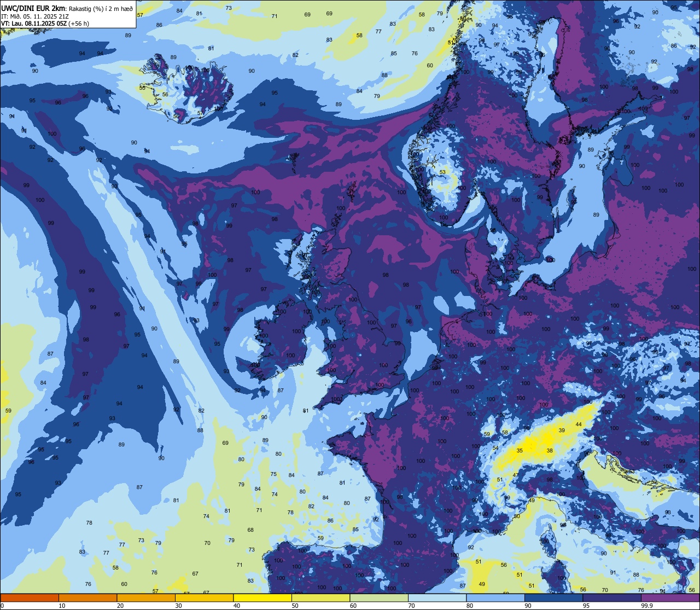Click the "55" humidity value over Iceland

click(x=142, y=88)
